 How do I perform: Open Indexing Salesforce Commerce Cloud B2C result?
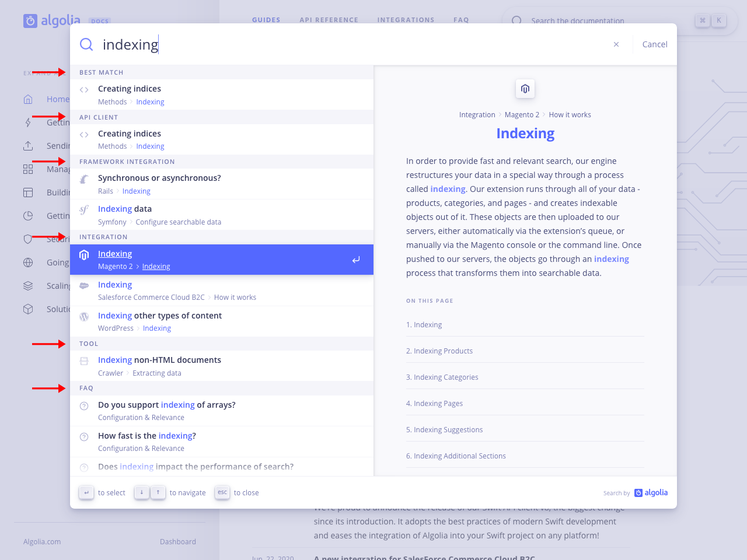click(x=222, y=290)
